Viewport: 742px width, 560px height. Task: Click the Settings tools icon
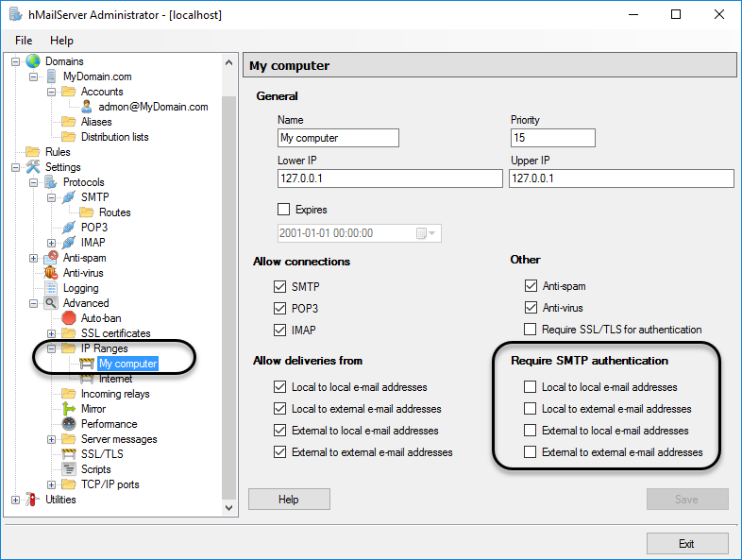33,166
